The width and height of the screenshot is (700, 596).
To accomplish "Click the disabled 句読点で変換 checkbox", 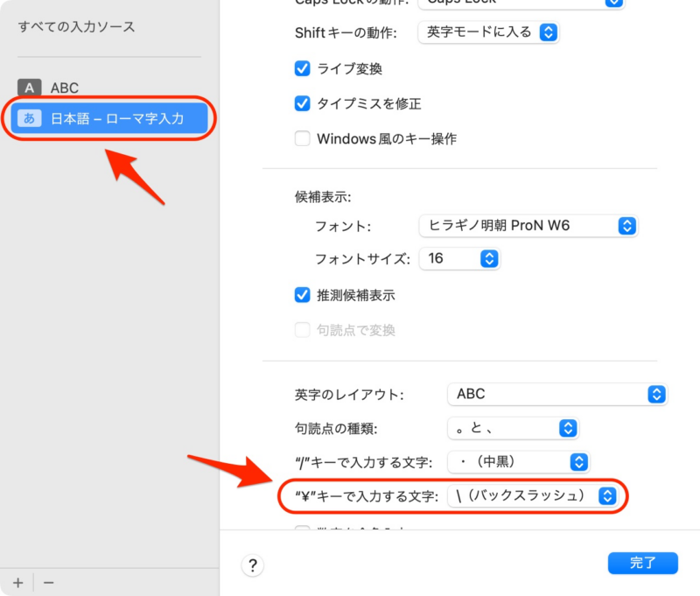I will (x=302, y=330).
